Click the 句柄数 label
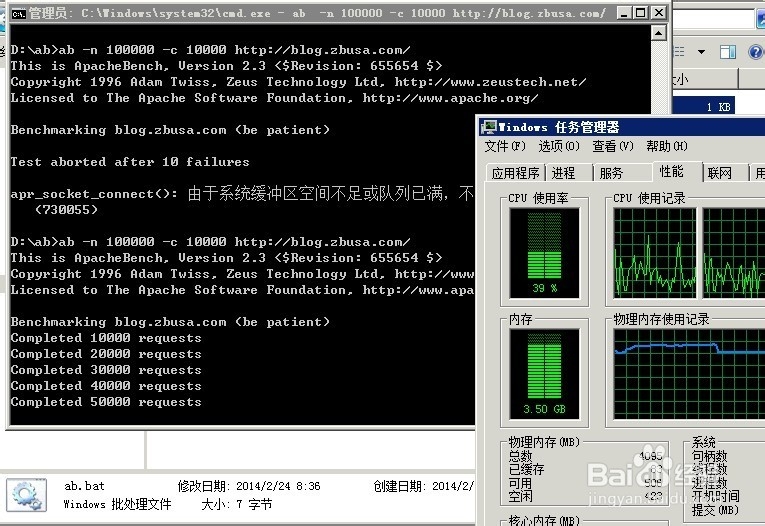Image resolution: width=765 pixels, height=526 pixels. (709, 456)
